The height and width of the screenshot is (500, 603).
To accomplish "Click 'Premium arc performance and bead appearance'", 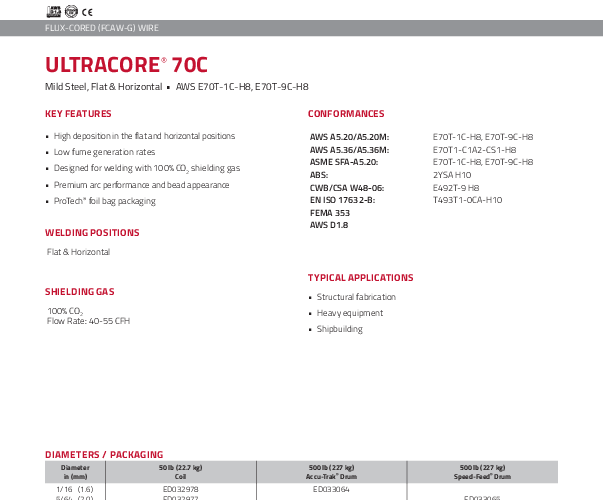I will [142, 185].
